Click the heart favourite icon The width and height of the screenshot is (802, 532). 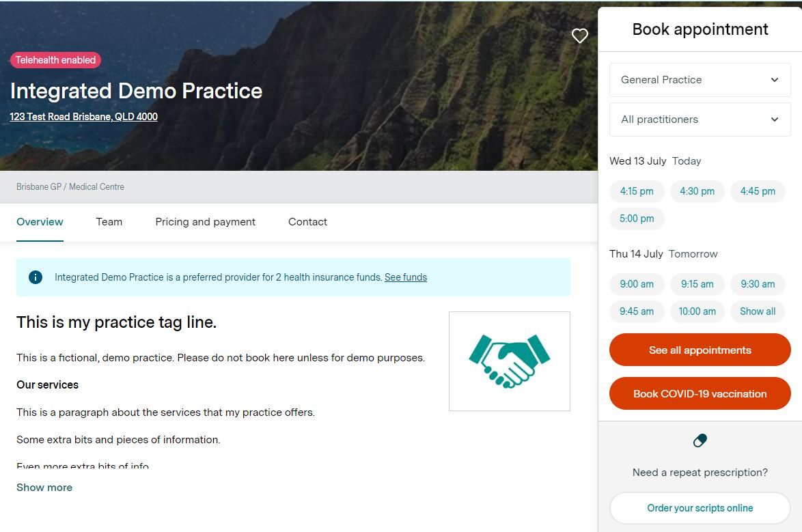579,36
